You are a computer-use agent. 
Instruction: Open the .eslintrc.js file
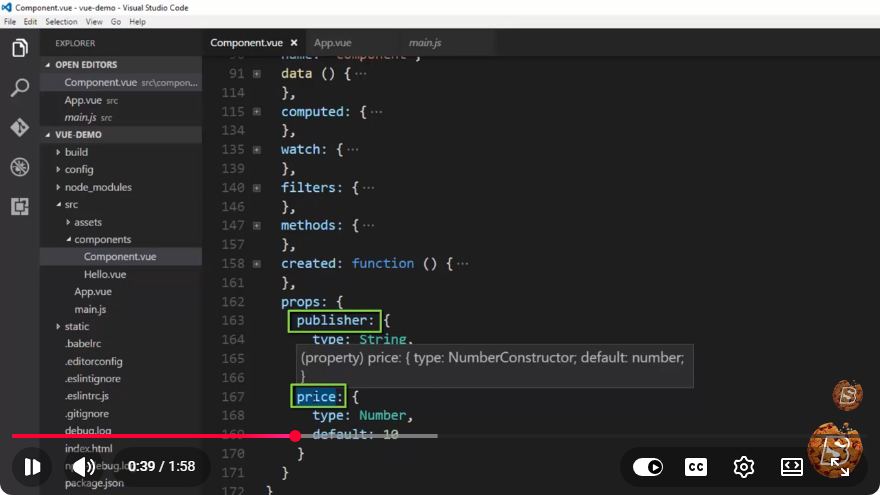[x=121, y=396]
